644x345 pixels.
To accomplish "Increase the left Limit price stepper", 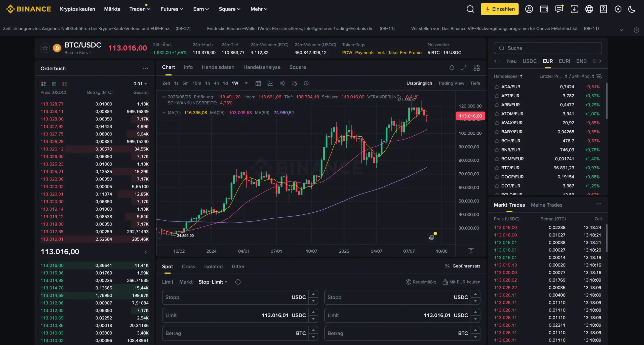I will click(x=313, y=312).
